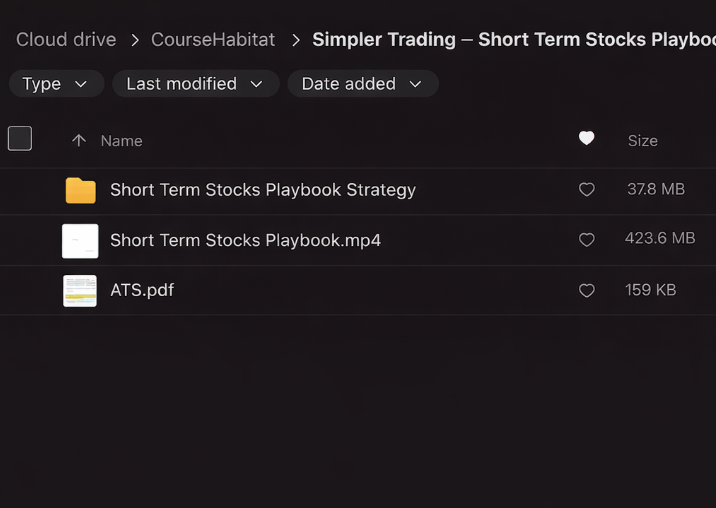
Task: Select the ATS.pdf file name
Action: click(x=142, y=291)
